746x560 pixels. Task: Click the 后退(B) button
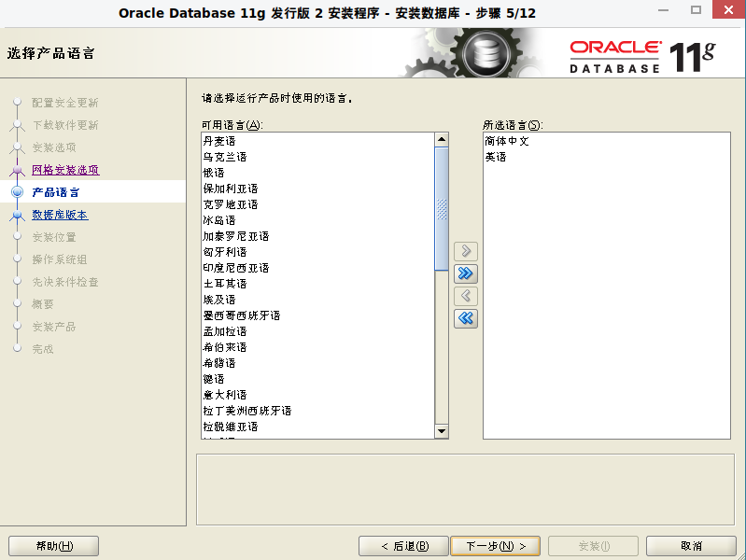click(403, 546)
